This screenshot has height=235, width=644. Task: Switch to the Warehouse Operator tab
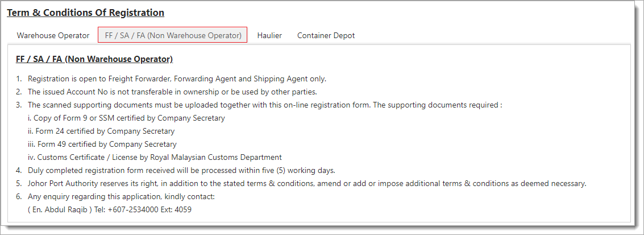click(53, 35)
